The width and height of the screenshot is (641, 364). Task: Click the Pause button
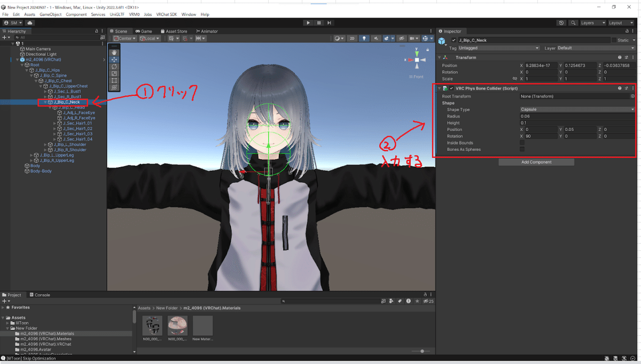coord(319,23)
